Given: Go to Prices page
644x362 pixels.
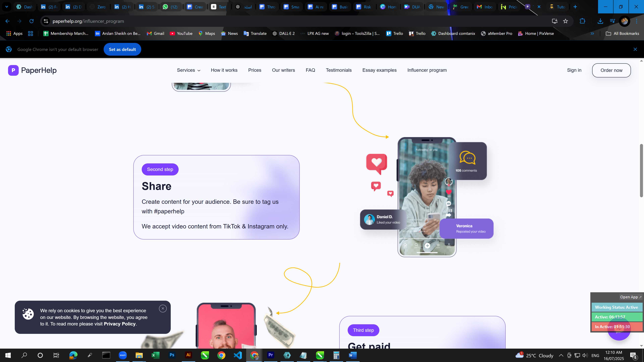Looking at the screenshot, I should (255, 70).
